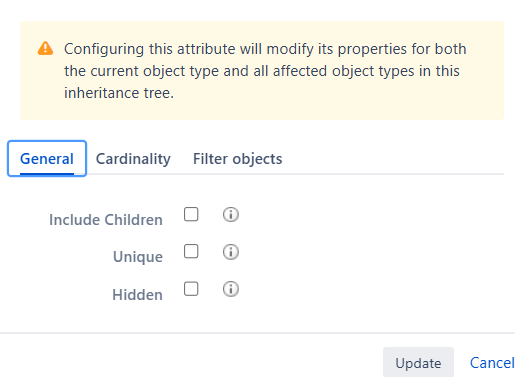
Task: Click the Update button
Action: point(418,362)
